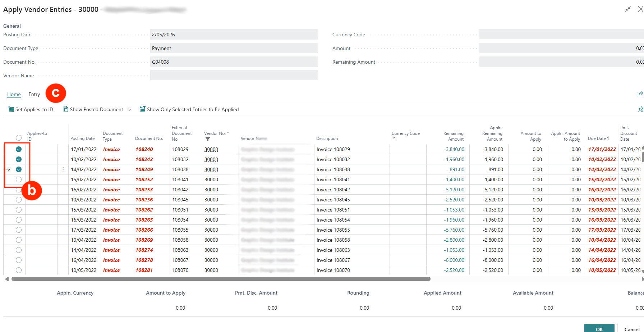
Task: Click the pin icon on the toolbar
Action: 640,109
